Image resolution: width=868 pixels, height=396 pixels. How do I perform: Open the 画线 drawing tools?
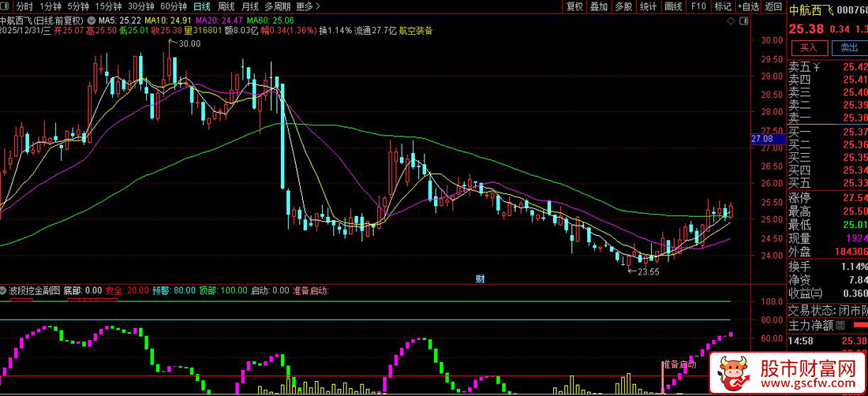pos(673,6)
